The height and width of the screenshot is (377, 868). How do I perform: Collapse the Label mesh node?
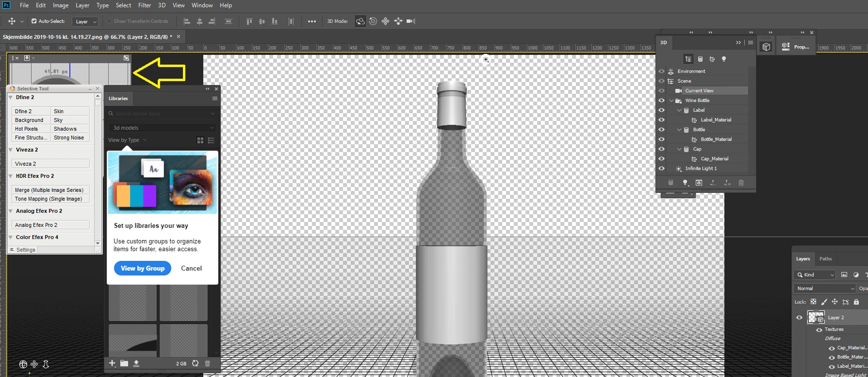pos(679,110)
